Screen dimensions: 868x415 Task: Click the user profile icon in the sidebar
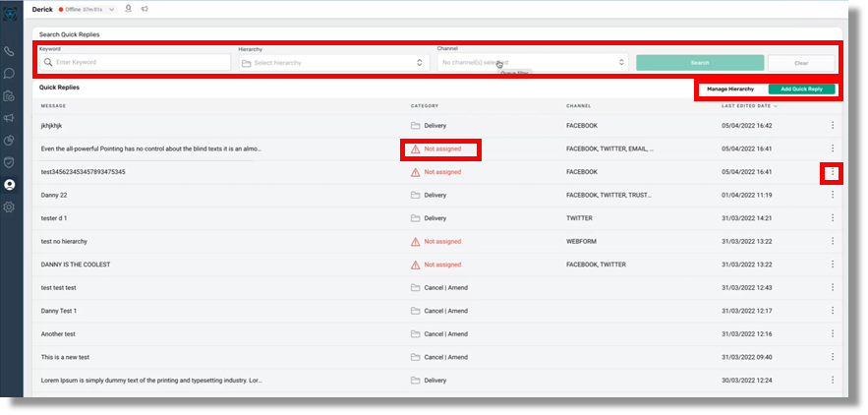click(10, 185)
